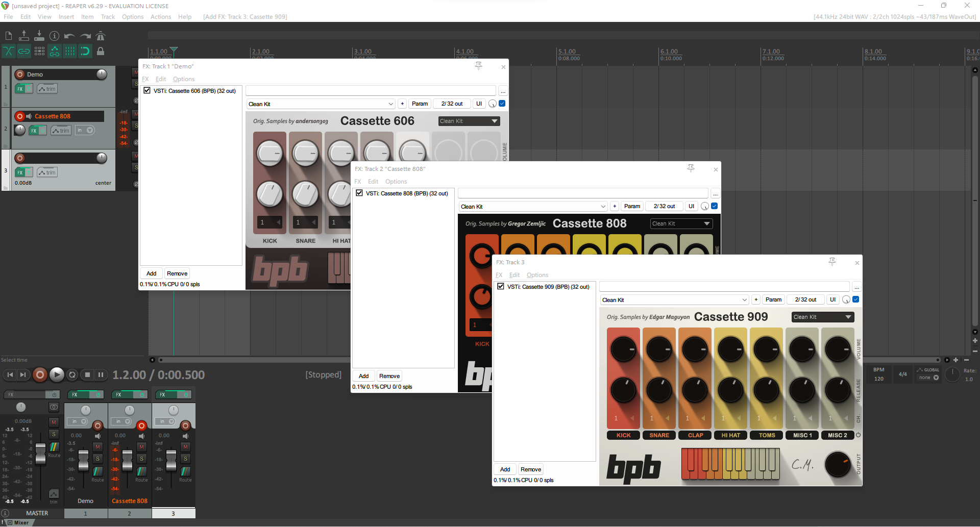
Task: Click the New project toolbar icon
Action: 9,36
